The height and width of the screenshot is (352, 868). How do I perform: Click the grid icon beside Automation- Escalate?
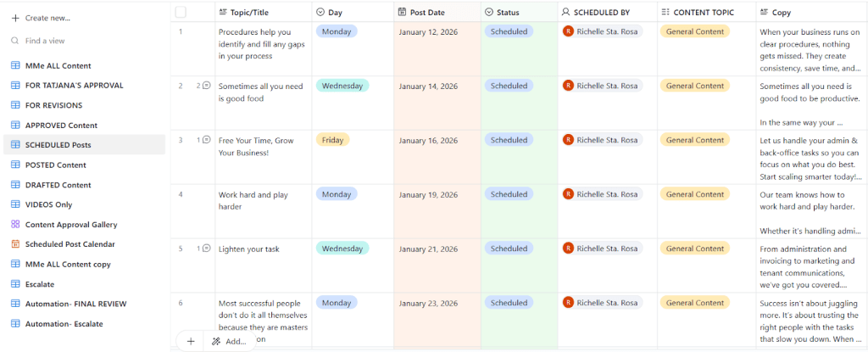[x=15, y=324]
